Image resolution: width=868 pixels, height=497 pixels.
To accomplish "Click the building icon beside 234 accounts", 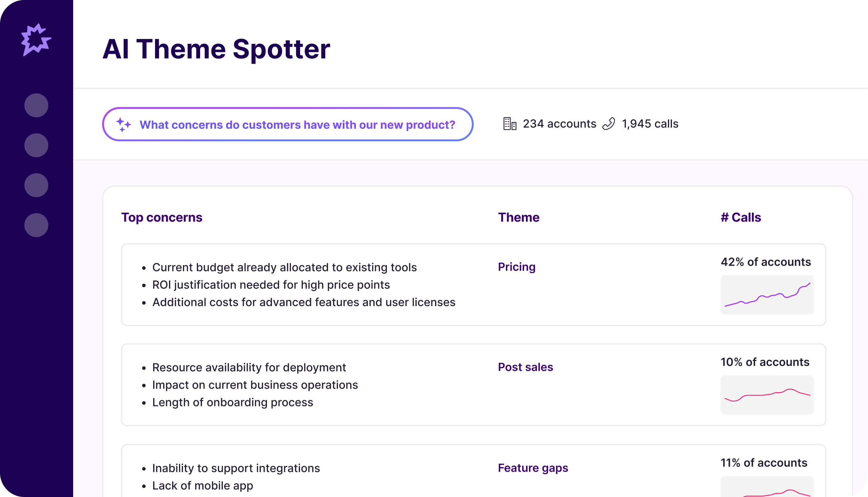I will [x=509, y=124].
